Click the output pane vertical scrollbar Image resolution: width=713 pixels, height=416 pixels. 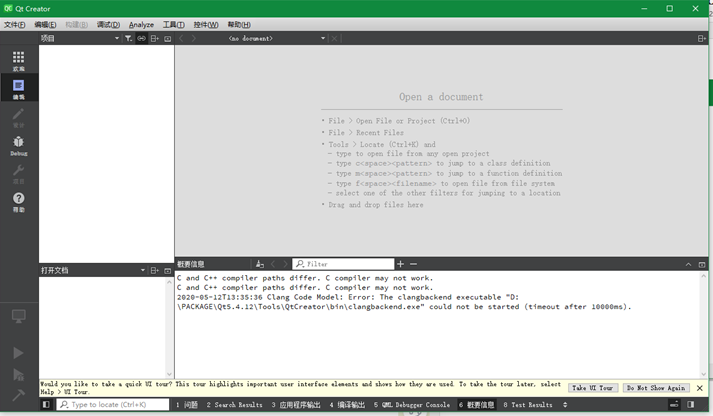(x=703, y=325)
